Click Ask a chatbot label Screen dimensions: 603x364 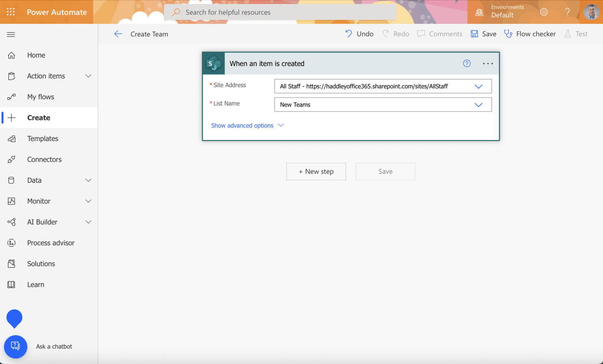coord(54,347)
